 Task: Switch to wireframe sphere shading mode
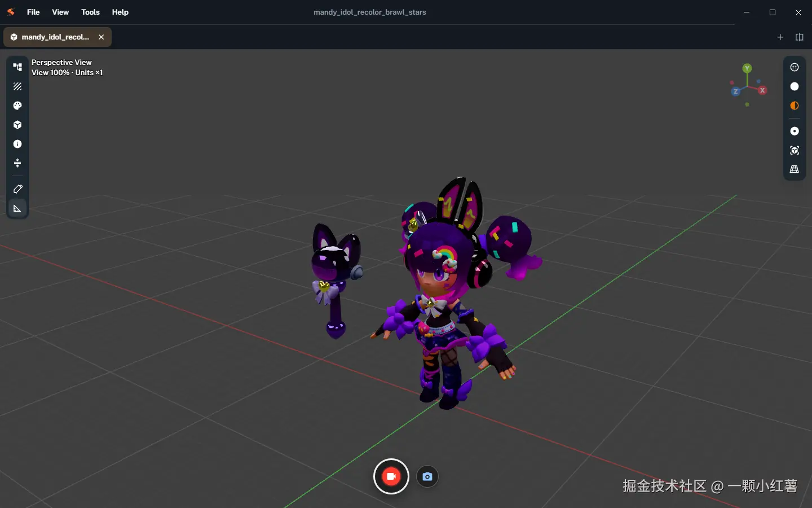(x=795, y=67)
